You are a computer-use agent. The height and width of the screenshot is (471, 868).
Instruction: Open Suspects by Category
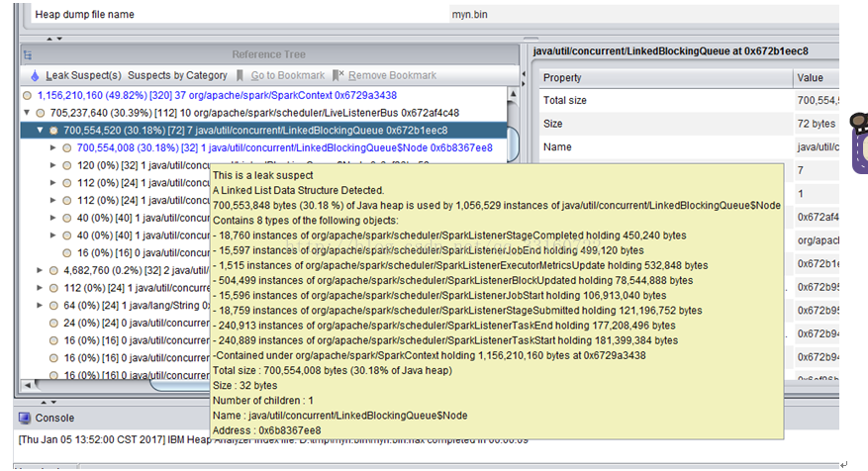tap(177, 75)
